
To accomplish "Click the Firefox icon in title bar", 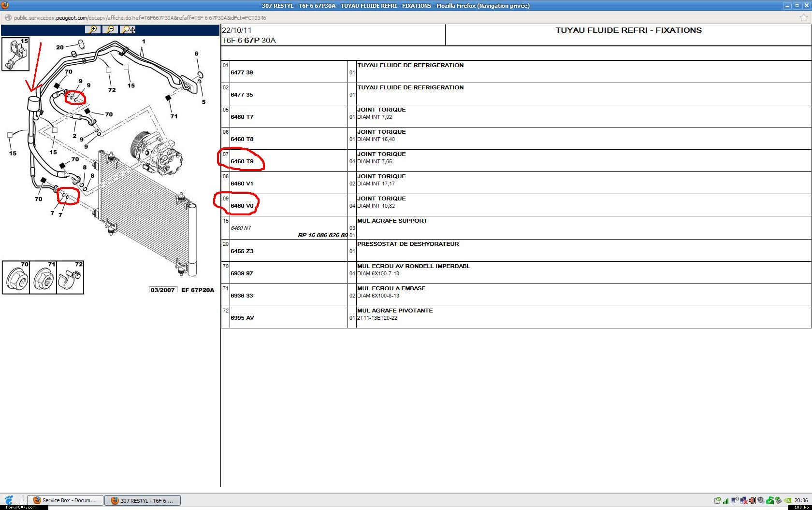I will [x=5, y=5].
